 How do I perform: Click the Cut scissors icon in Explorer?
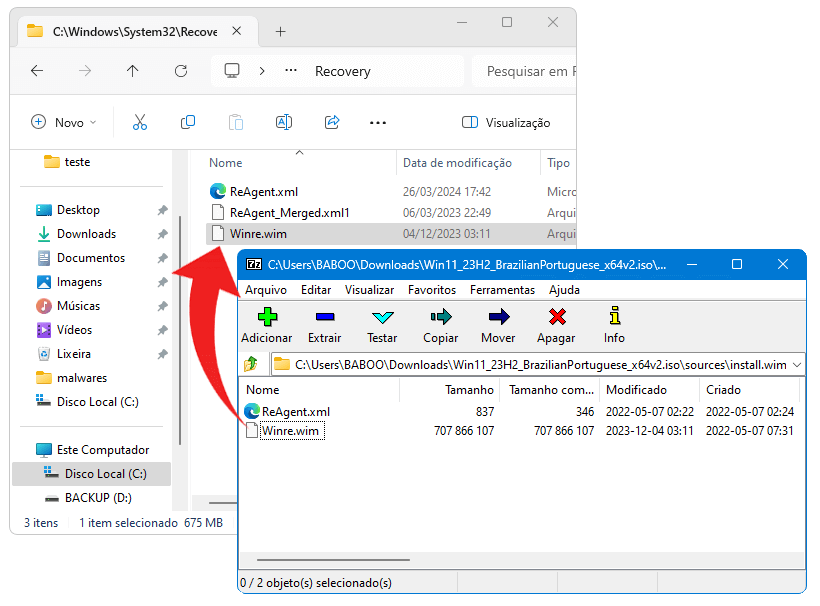(140, 122)
